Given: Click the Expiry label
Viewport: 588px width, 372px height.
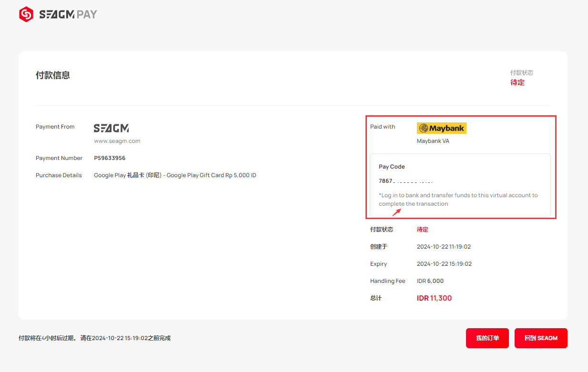Looking at the screenshot, I should [379, 264].
